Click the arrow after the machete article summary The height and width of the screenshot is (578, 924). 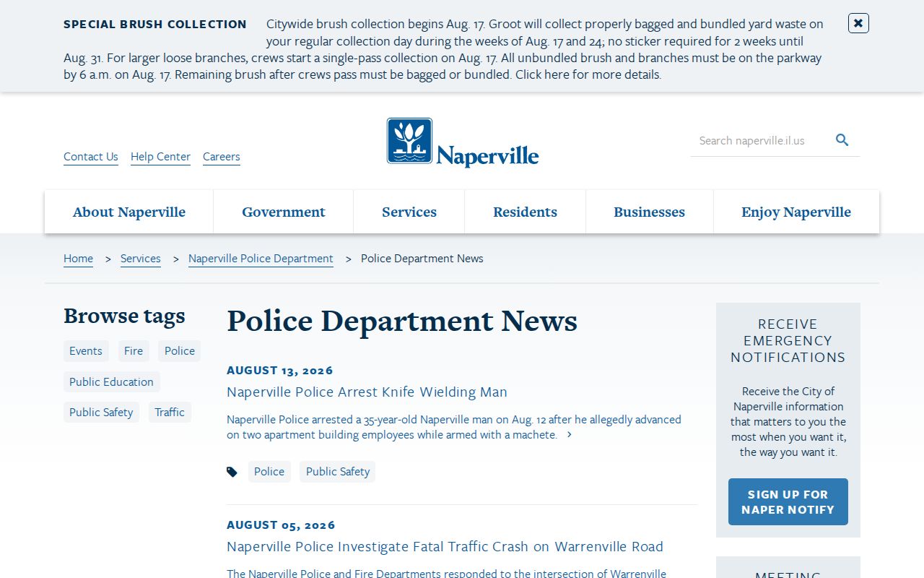(x=570, y=435)
